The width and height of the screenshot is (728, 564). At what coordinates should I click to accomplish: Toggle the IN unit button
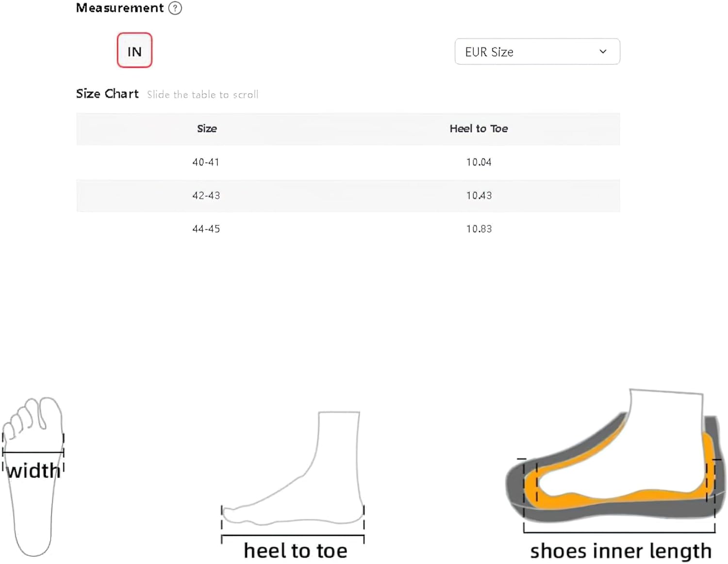134,50
